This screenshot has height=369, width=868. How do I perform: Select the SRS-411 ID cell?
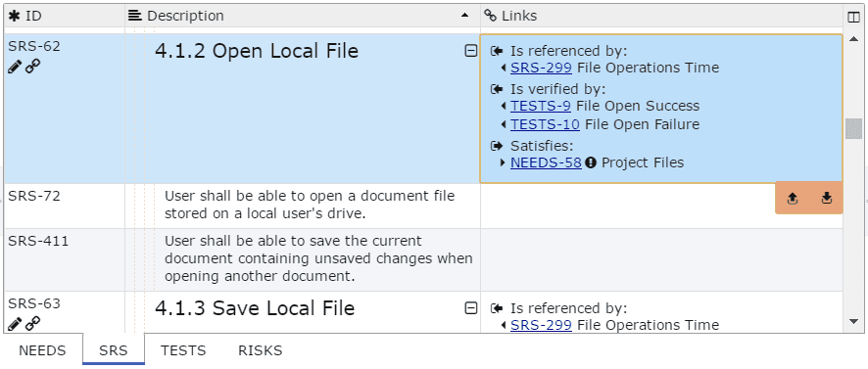[x=65, y=260]
